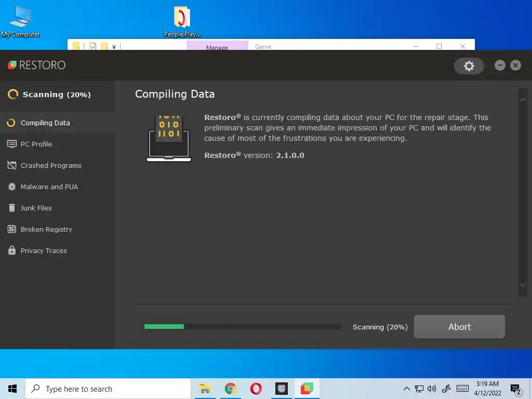Open the Manage tab in File Explorer
Screen dimensions: 532x399
click(x=217, y=46)
